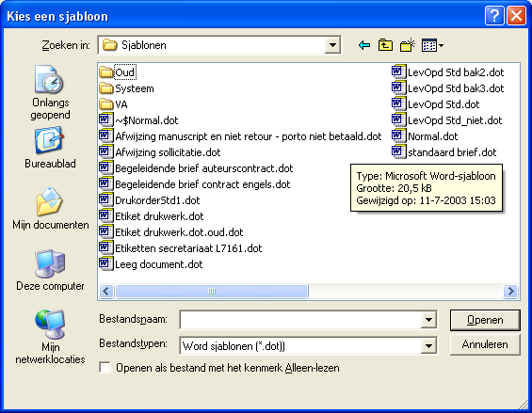Click the horizontal scrollbar right arrow
The width and height of the screenshot is (532, 413).
coord(510,292)
